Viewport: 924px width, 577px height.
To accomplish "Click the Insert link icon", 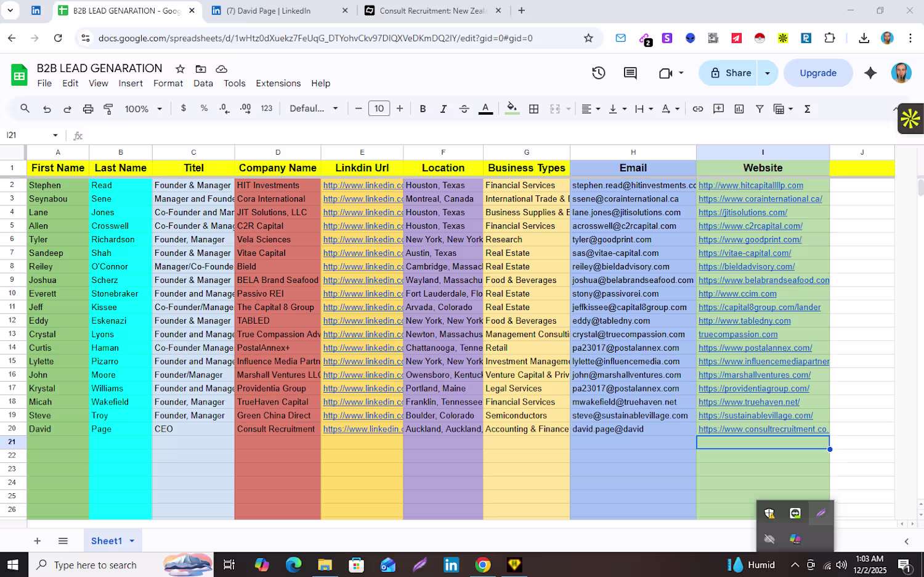I will pos(697,109).
